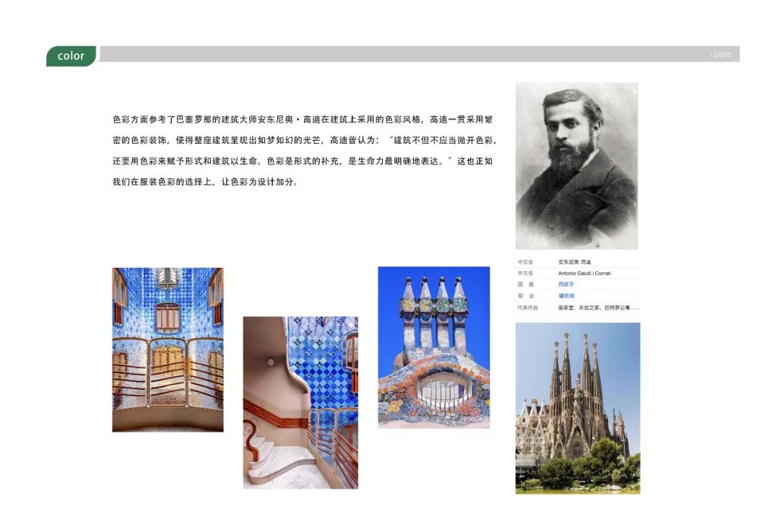Click the curved staircase interior image
The image size is (780, 532).
pos(300,402)
